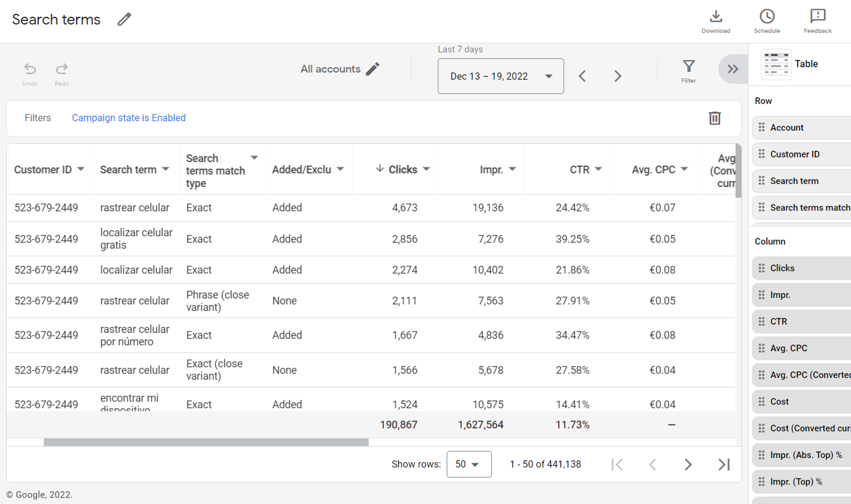This screenshot has height=504, width=851.
Task: Sort by the Clicks column header
Action: coord(403,170)
